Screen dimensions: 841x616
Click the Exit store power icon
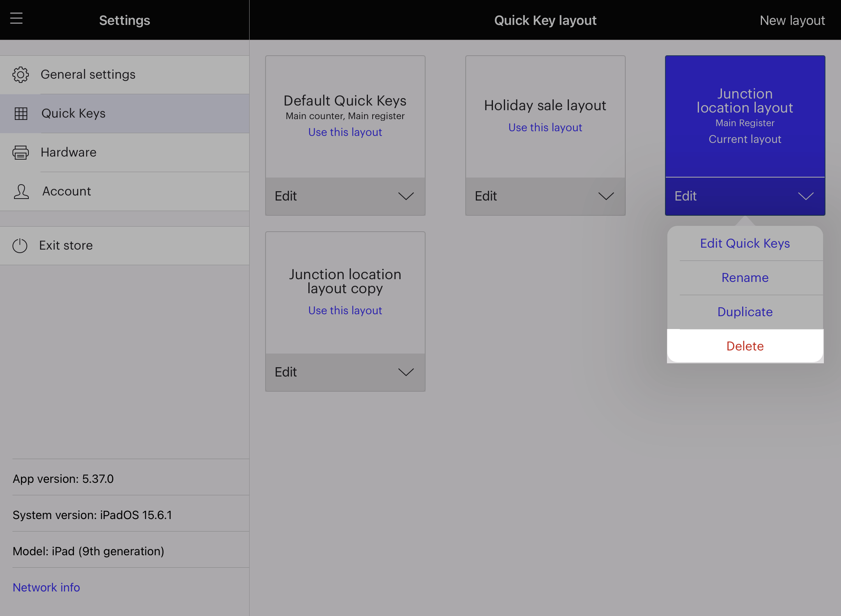coord(20,246)
